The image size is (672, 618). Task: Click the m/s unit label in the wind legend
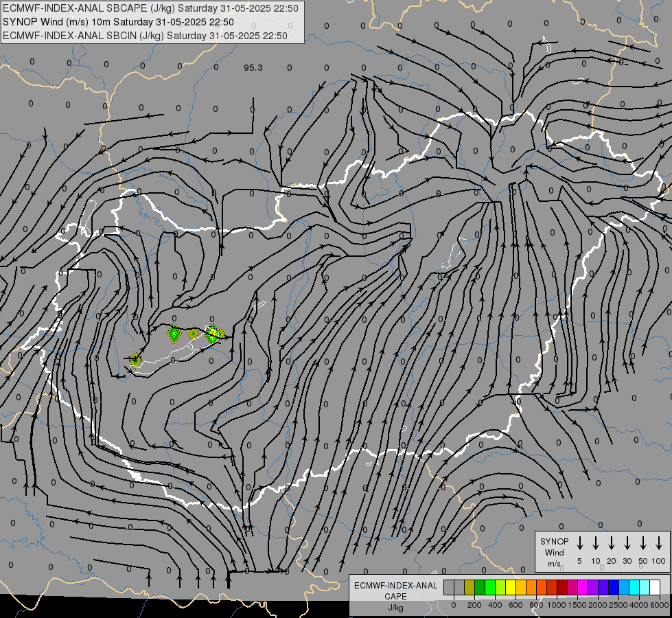pyautogui.click(x=554, y=564)
